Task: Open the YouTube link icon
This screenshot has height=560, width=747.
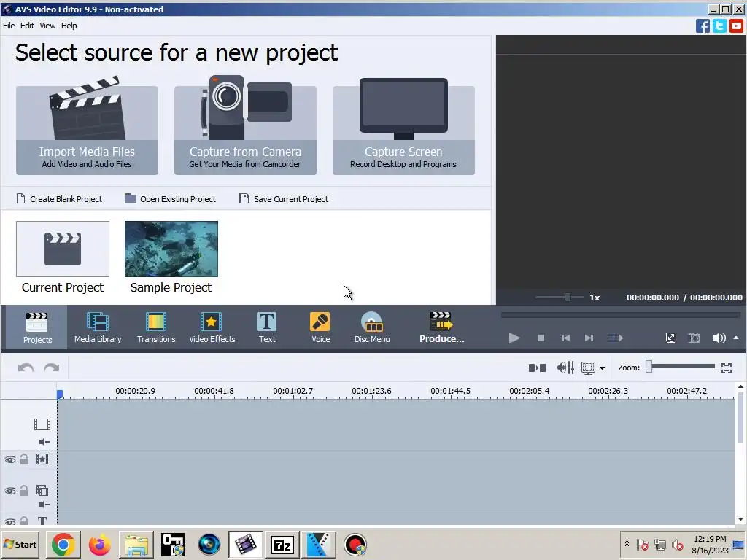Action: click(x=736, y=26)
